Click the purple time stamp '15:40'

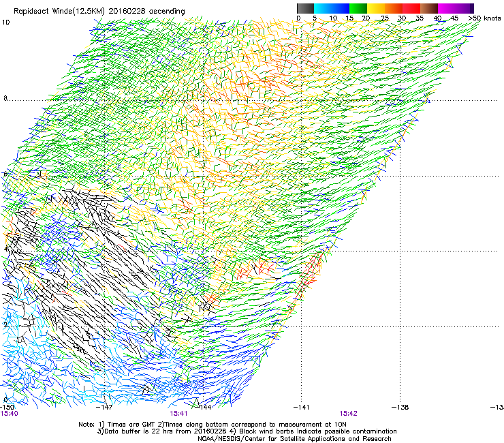[x=9, y=414]
